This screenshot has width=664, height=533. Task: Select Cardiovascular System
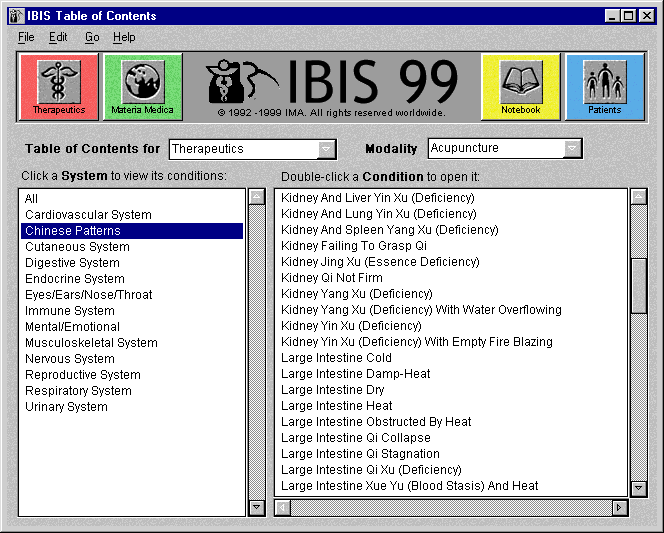click(132, 215)
